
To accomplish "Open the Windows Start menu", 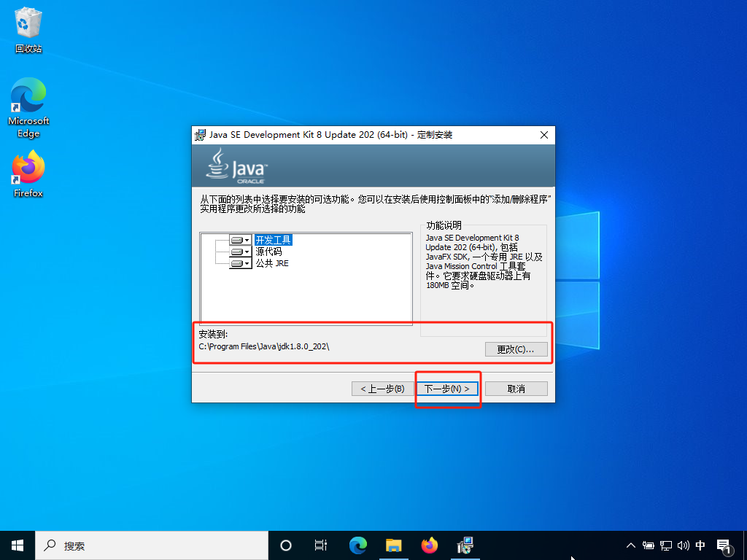I will coord(18,545).
